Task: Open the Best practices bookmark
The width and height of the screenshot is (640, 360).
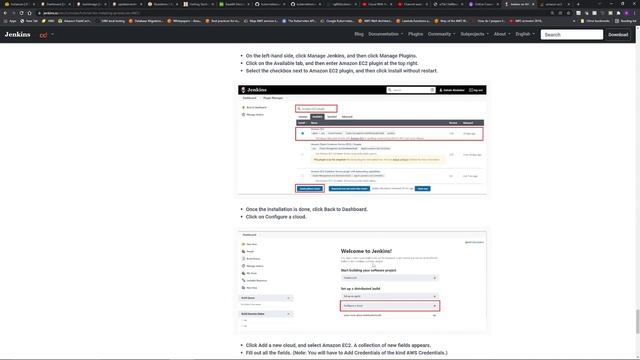Action: point(223,21)
